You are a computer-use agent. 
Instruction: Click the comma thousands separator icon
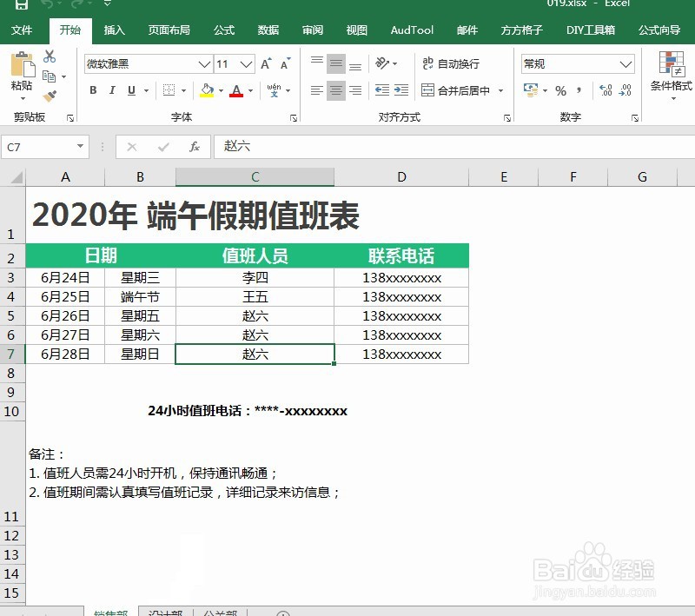pos(578,89)
